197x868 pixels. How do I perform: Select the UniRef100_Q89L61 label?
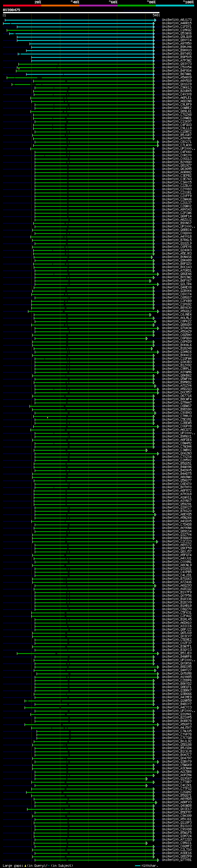(x=177, y=111)
